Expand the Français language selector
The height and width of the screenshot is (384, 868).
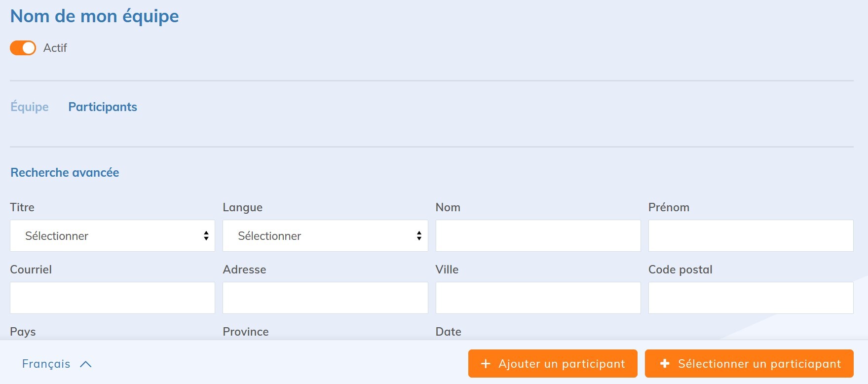point(46,364)
